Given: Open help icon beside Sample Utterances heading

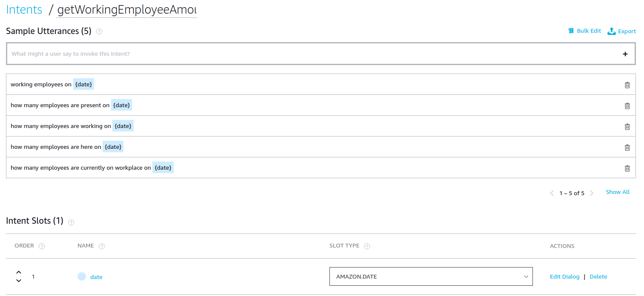Looking at the screenshot, I should (x=99, y=31).
